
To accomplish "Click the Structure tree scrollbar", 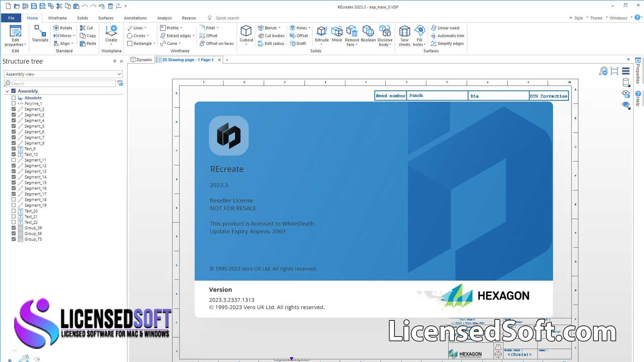I will (x=125, y=164).
